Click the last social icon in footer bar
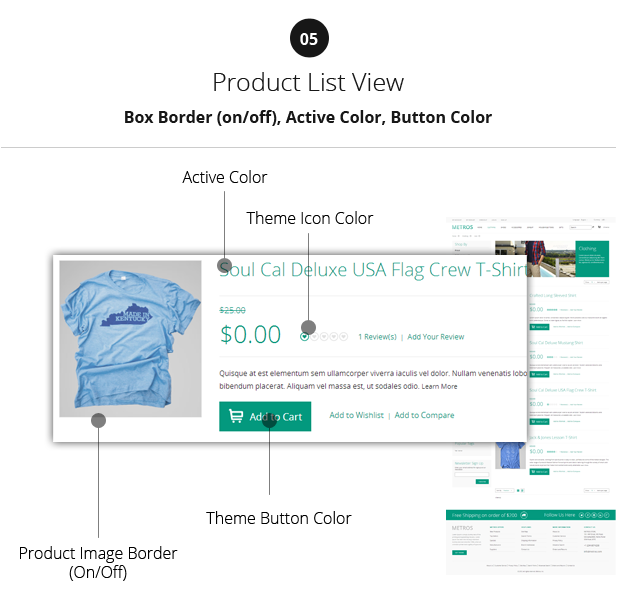617x605 pixels. (x=607, y=515)
